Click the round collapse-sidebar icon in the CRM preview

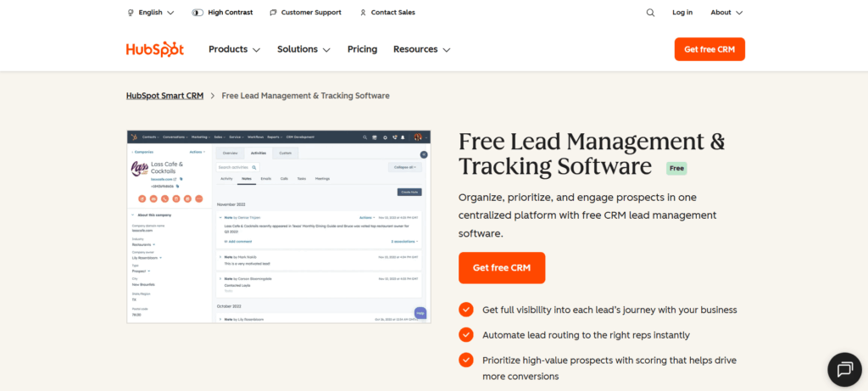pyautogui.click(x=424, y=154)
